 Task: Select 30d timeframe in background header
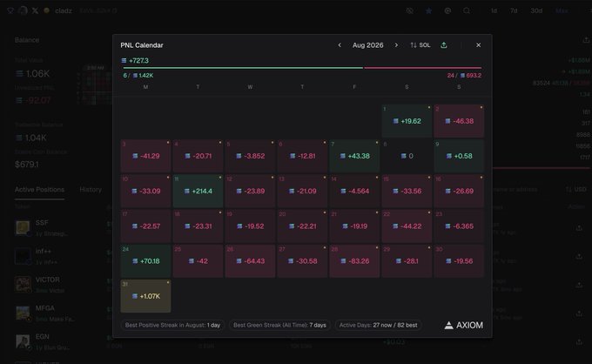point(536,10)
